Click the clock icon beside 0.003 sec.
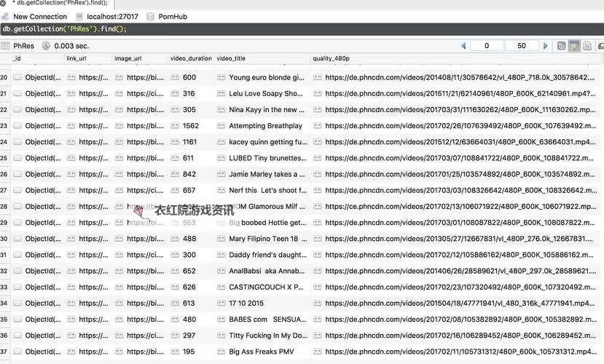Image resolution: width=604 pixels, height=364 pixels. [x=46, y=46]
